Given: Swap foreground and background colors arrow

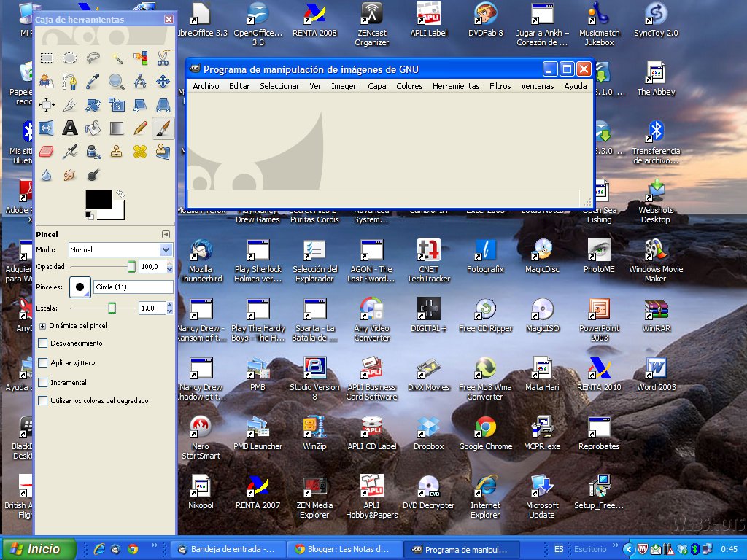Looking at the screenshot, I should click(x=120, y=194).
